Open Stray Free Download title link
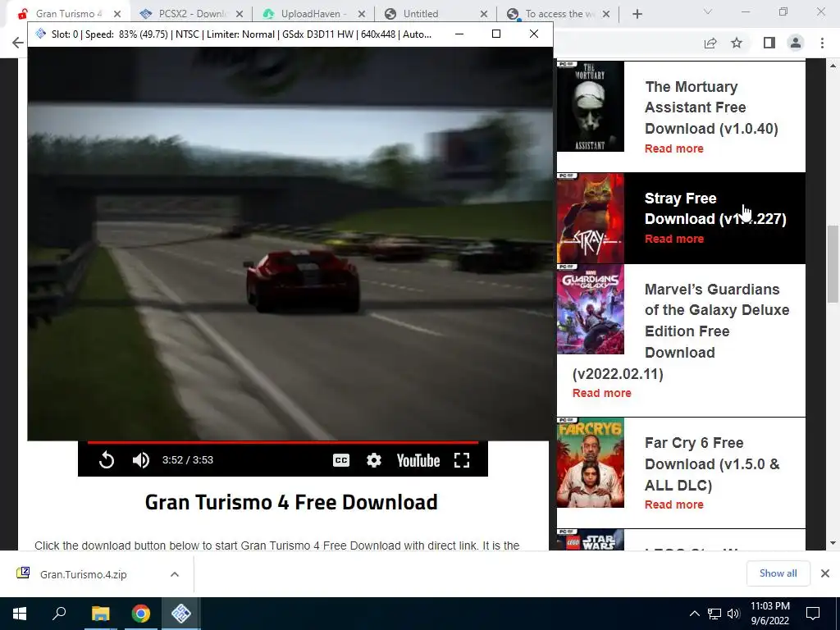This screenshot has width=840, height=630. [715, 208]
